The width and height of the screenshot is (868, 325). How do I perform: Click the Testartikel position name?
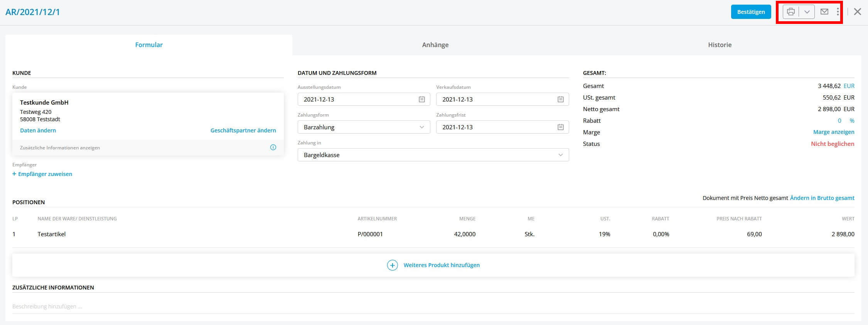pyautogui.click(x=52, y=234)
